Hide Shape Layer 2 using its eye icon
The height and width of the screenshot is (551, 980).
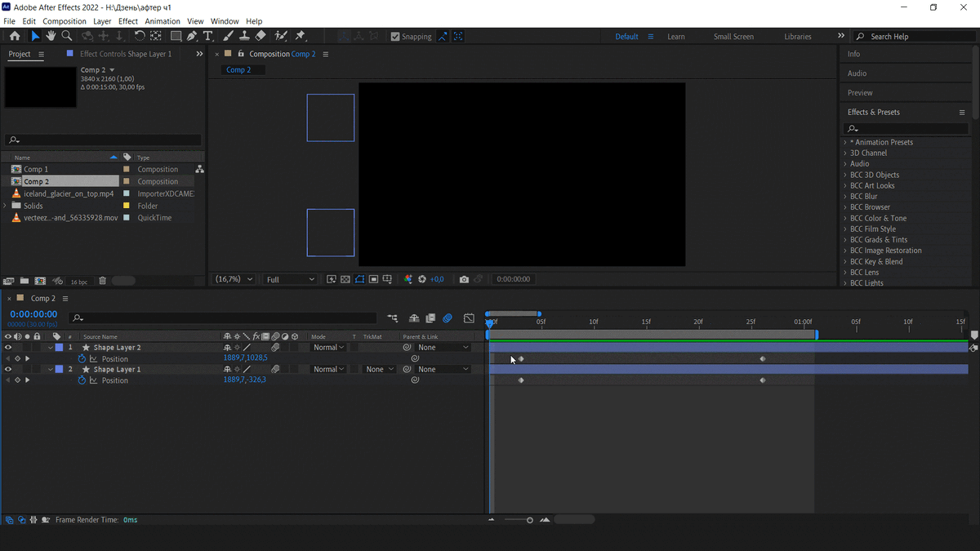tap(8, 348)
